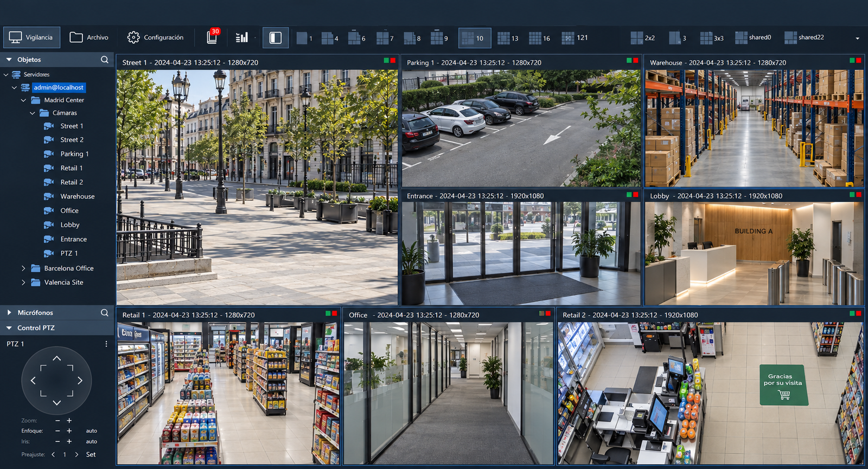Switch to the Vigilancia tab

(32, 37)
